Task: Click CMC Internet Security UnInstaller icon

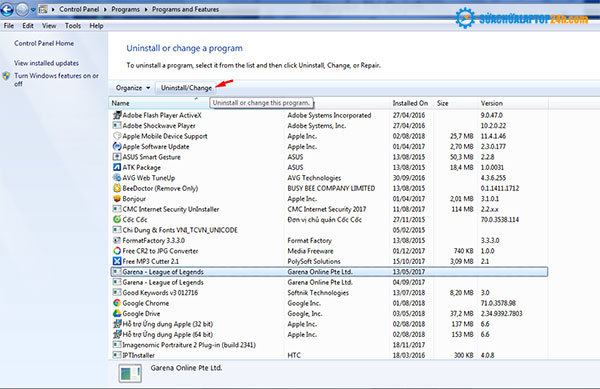Action: point(117,209)
